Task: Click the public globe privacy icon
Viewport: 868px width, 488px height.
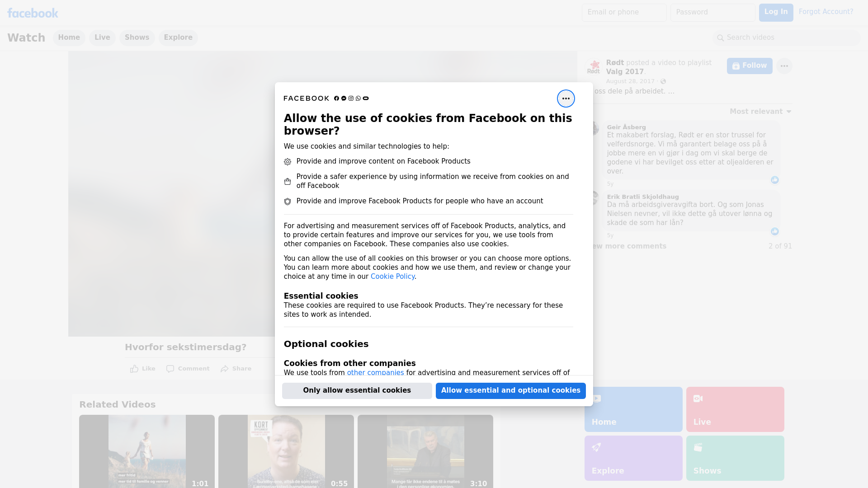Action: (663, 81)
